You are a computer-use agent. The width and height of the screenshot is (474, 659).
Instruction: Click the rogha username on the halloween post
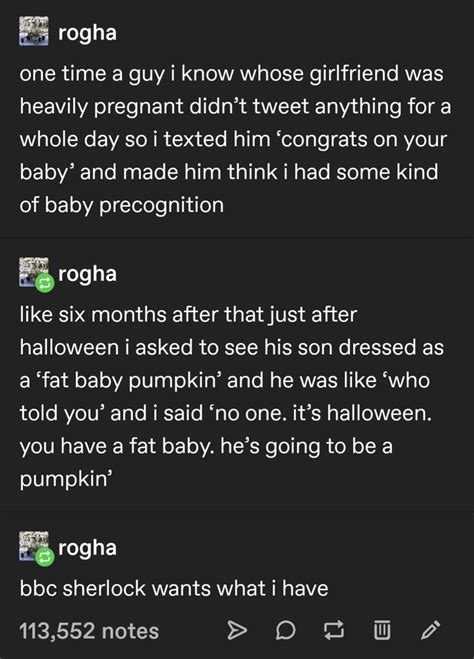(87, 274)
